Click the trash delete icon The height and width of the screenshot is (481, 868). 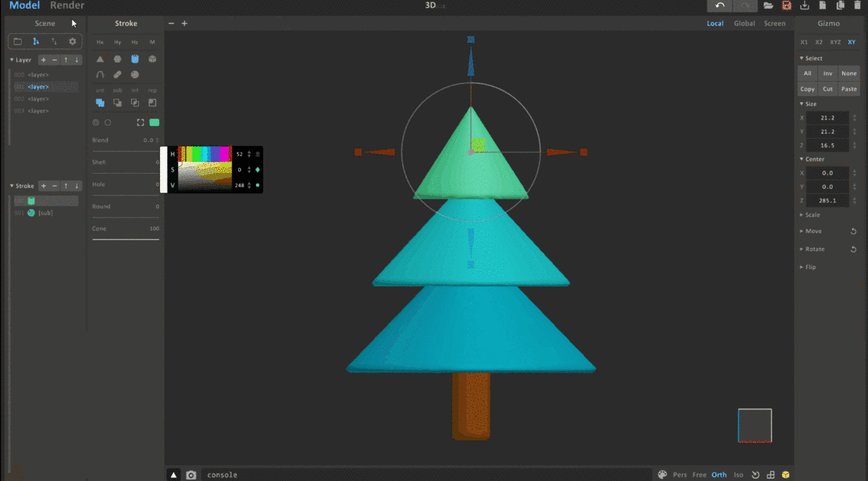pyautogui.click(x=857, y=6)
